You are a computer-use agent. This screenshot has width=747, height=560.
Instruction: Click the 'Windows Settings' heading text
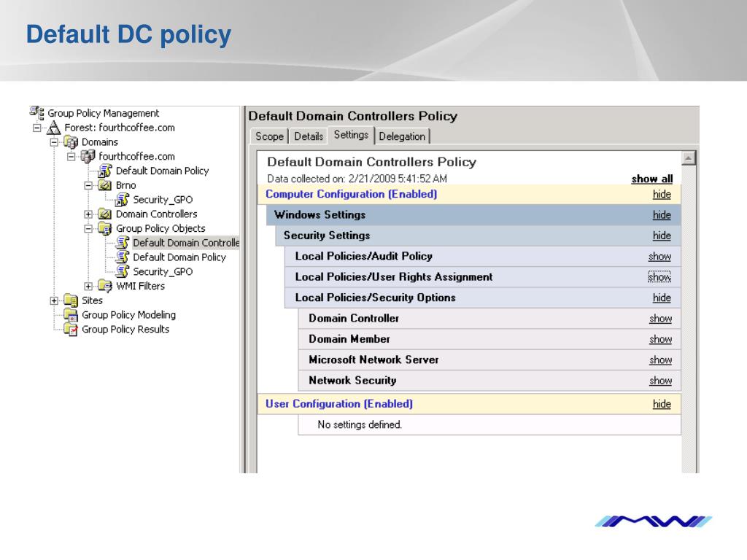(x=320, y=215)
